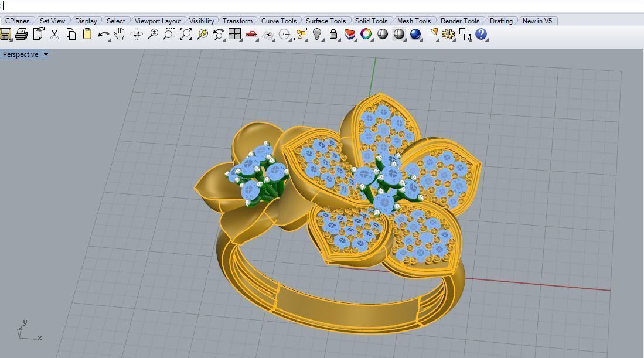Select the Zoom Window tool
This screenshot has width=644, height=358.
[x=169, y=34]
